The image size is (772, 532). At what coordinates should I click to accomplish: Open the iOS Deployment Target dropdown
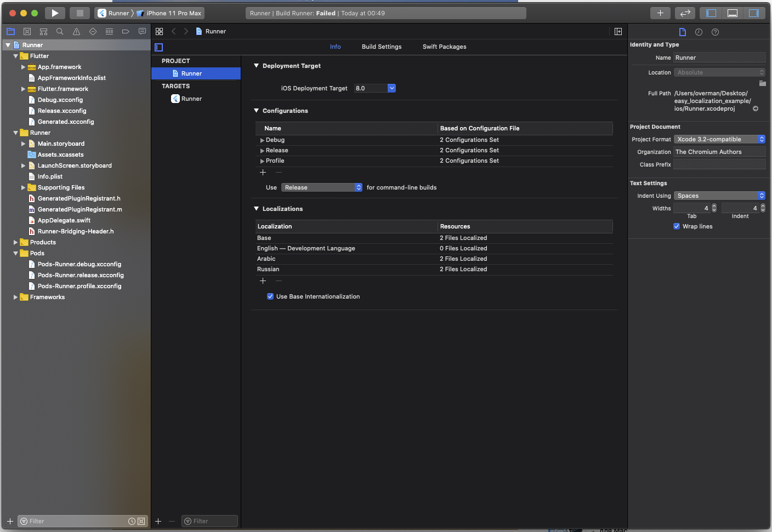[391, 88]
